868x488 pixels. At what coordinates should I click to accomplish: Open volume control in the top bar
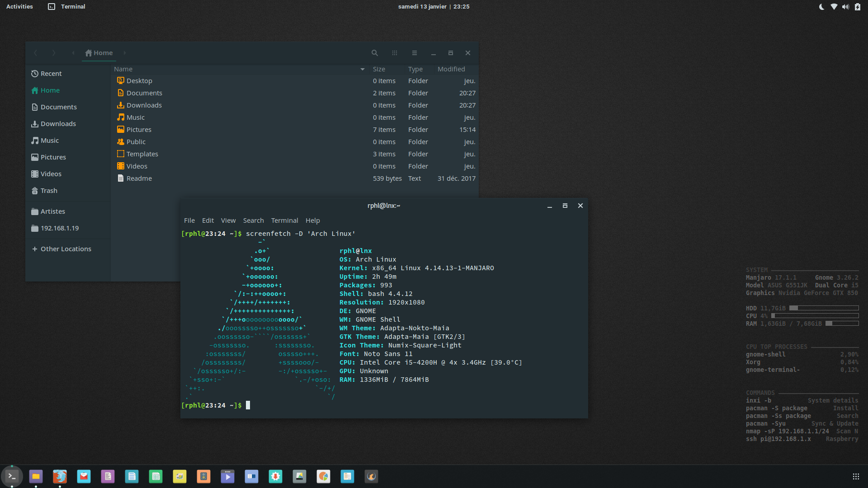tap(845, 7)
